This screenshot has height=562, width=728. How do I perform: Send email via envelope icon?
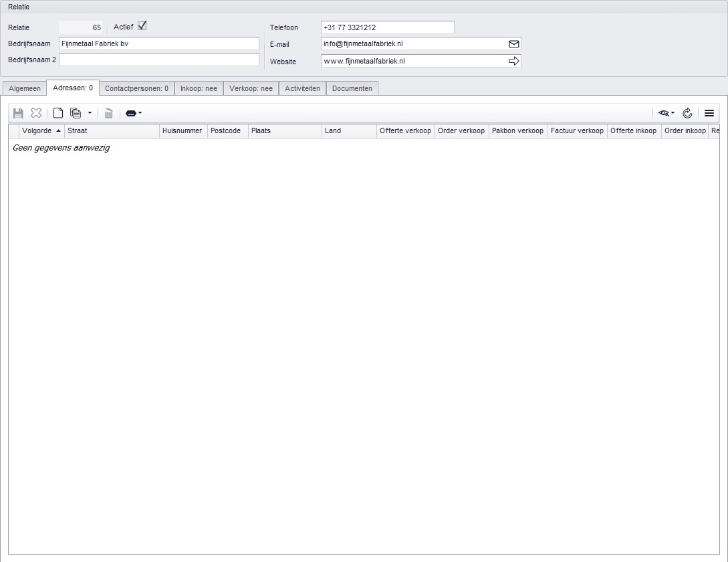coord(513,44)
